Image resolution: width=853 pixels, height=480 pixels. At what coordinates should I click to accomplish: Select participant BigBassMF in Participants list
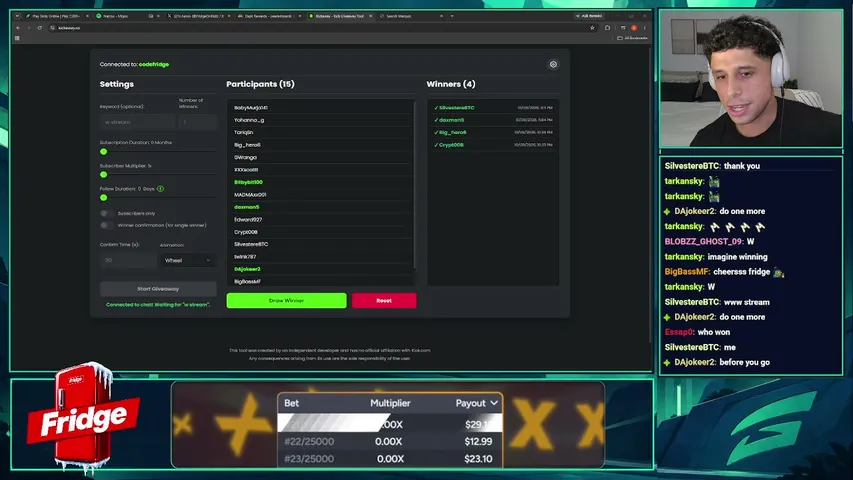pyautogui.click(x=319, y=281)
